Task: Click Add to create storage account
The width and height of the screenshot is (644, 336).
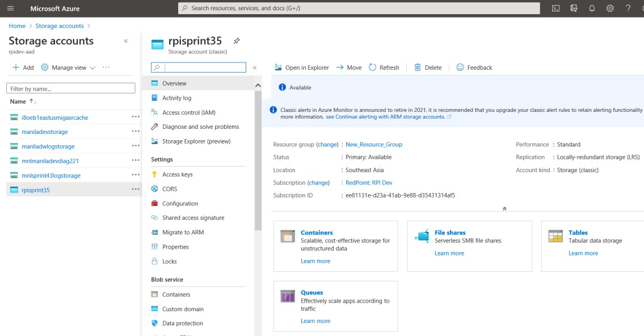Action: coord(23,68)
